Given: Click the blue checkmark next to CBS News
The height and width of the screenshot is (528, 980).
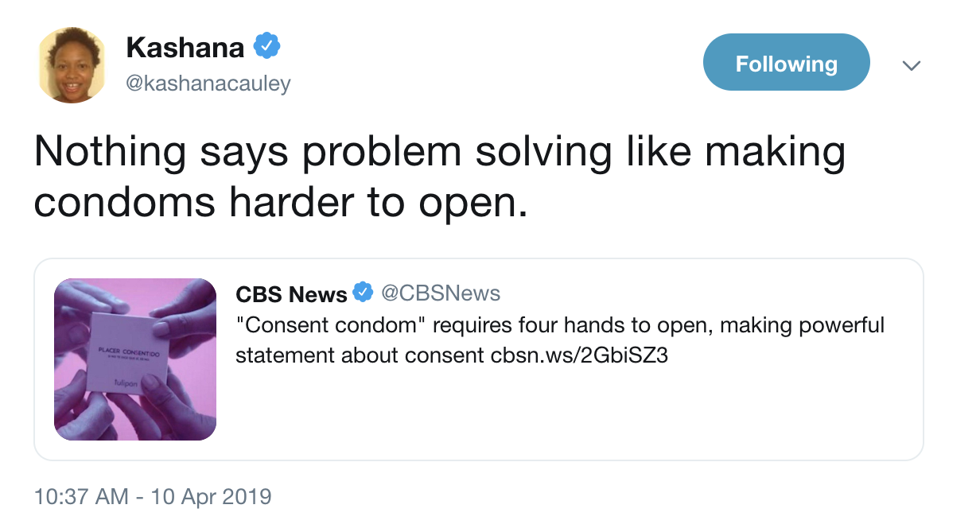Looking at the screenshot, I should tap(363, 293).
